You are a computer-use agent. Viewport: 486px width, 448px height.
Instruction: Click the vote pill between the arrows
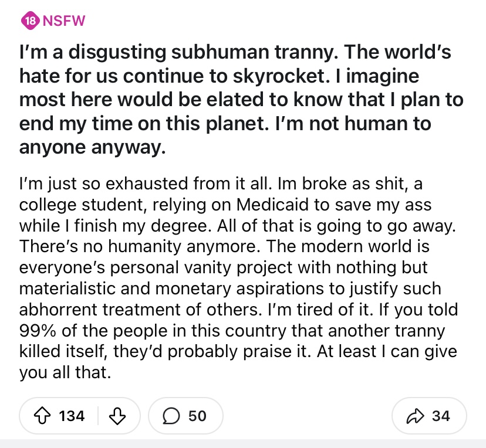click(80, 416)
